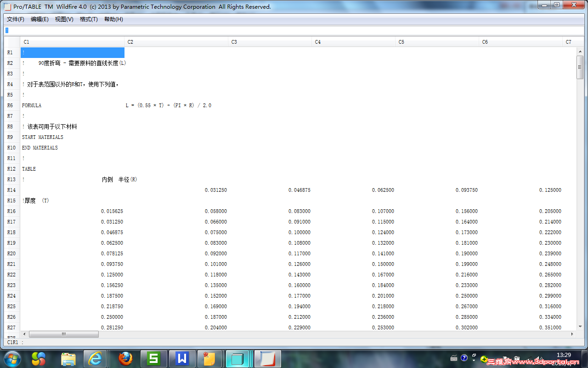This screenshot has width=588, height=368.
Task: Click the vertical scrollbar down arrow
Action: click(x=580, y=327)
